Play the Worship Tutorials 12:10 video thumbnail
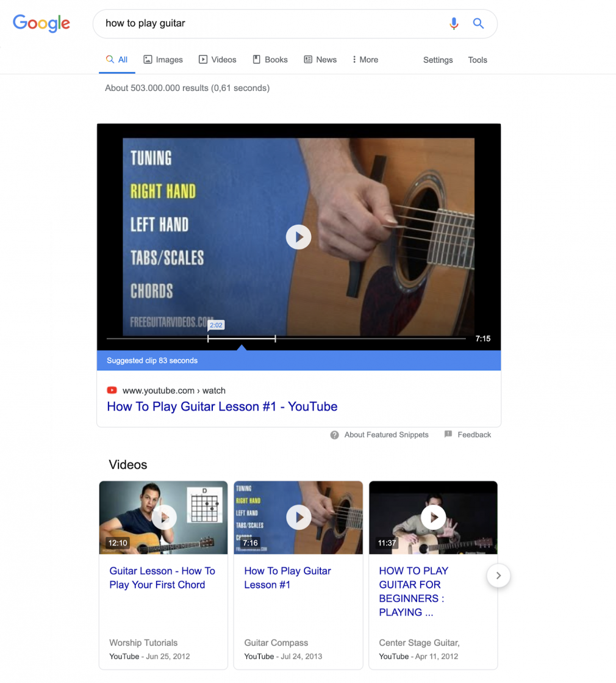 click(163, 518)
